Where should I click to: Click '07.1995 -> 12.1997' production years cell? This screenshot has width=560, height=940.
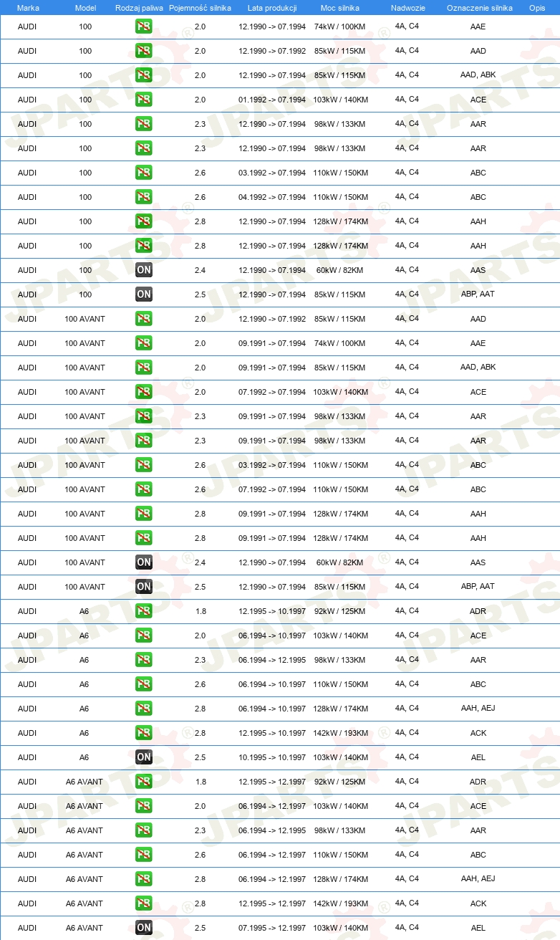pos(272,928)
